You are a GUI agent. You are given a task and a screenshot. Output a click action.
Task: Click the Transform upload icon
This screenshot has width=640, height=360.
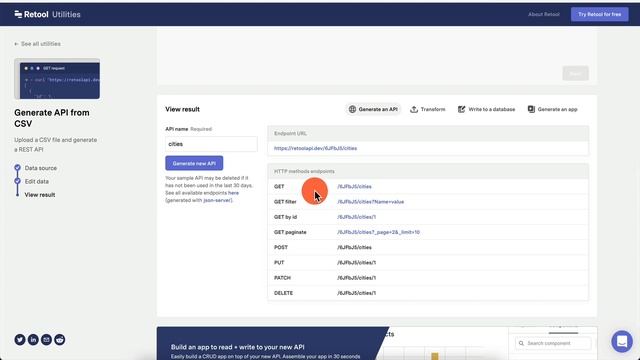point(414,109)
